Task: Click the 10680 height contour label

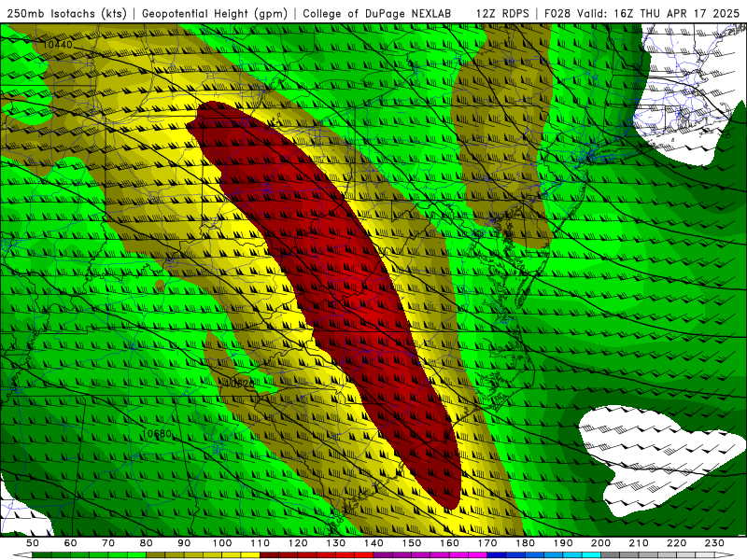Action: (157, 434)
